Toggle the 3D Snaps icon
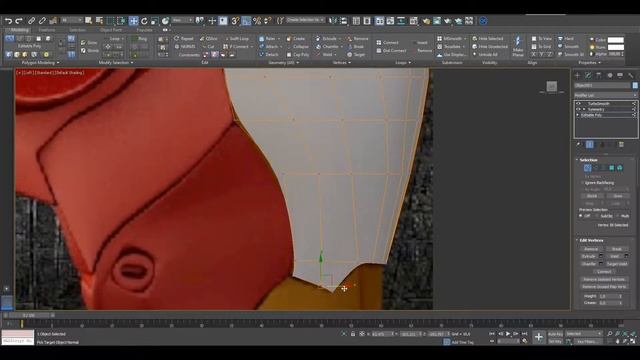 pos(235,21)
